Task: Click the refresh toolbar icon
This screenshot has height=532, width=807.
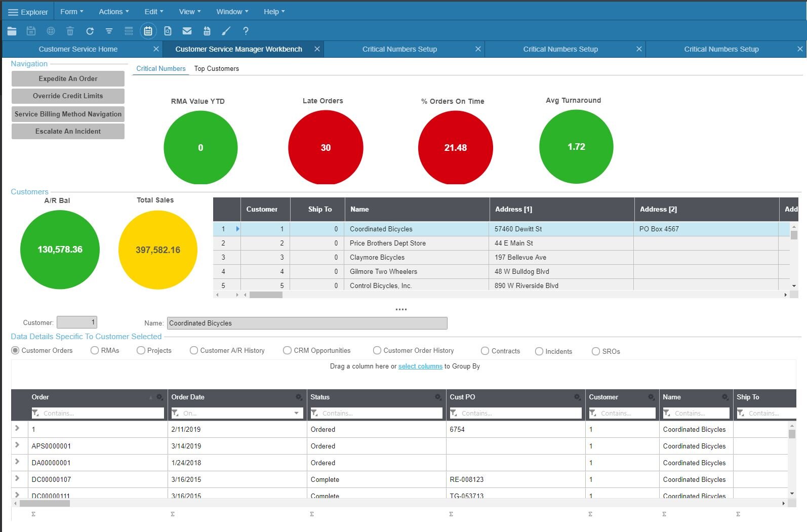Action: pyautogui.click(x=90, y=31)
